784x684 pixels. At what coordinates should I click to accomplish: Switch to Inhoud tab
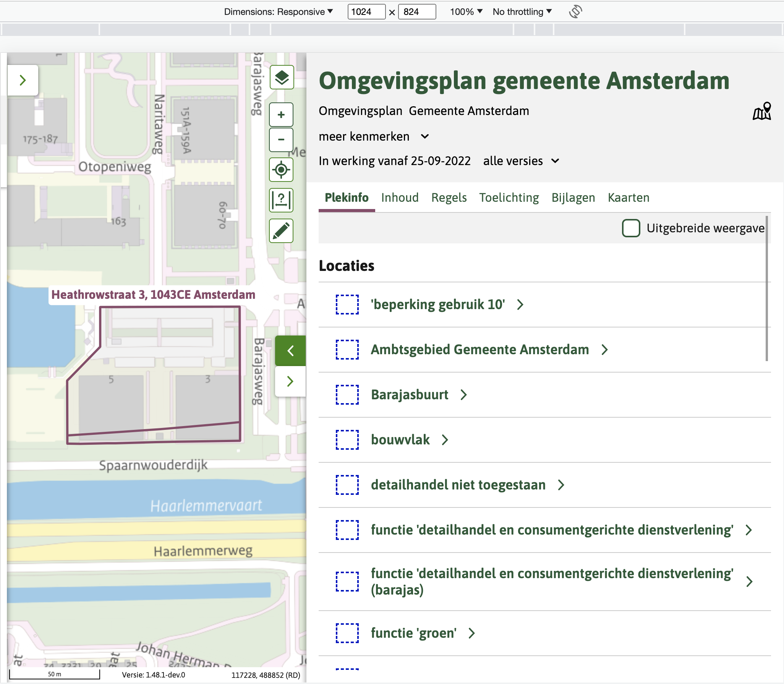(x=400, y=198)
